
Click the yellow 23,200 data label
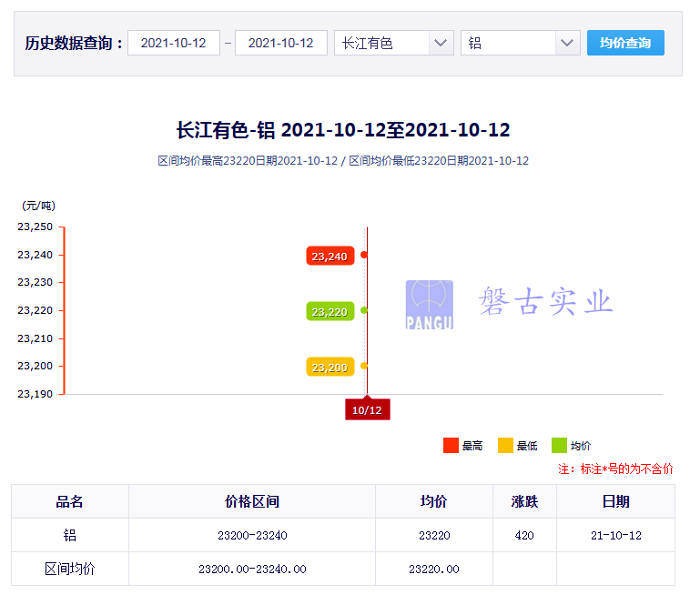(x=330, y=367)
